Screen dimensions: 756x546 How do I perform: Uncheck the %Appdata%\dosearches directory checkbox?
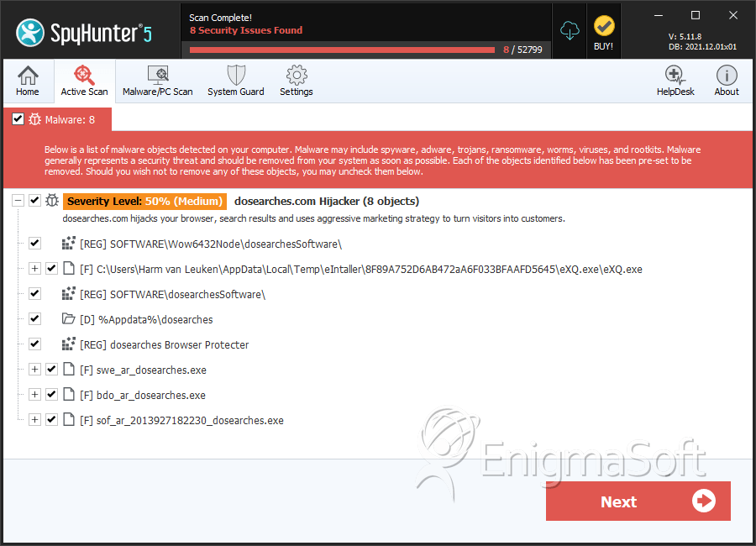[34, 319]
